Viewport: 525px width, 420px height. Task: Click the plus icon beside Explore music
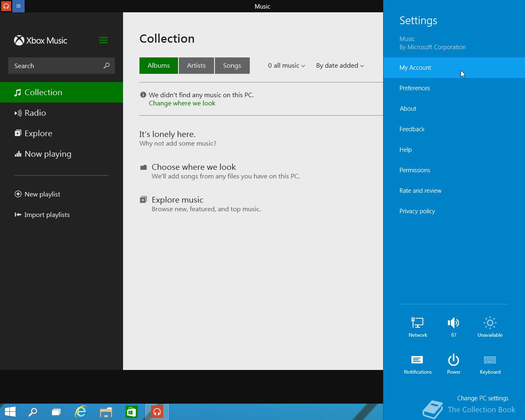click(x=143, y=200)
